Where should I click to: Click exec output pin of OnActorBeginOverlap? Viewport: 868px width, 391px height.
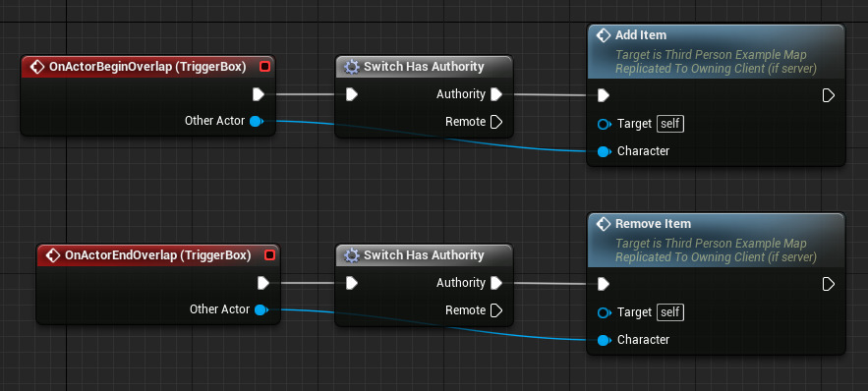coord(258,94)
